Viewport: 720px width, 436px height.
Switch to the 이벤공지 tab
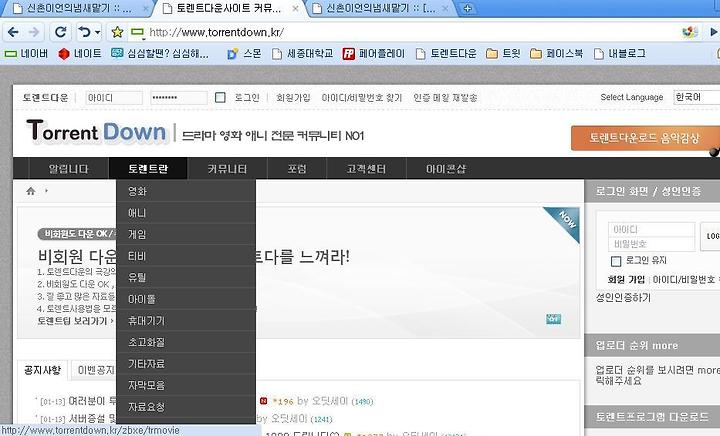[96, 370]
